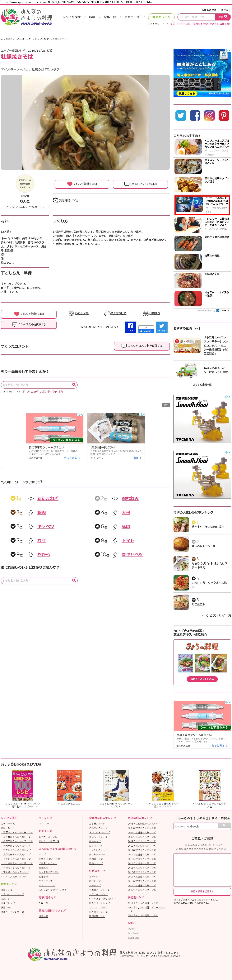Focus the header recipe search input field
The height and width of the screenshot is (980, 232).
coord(196,17)
